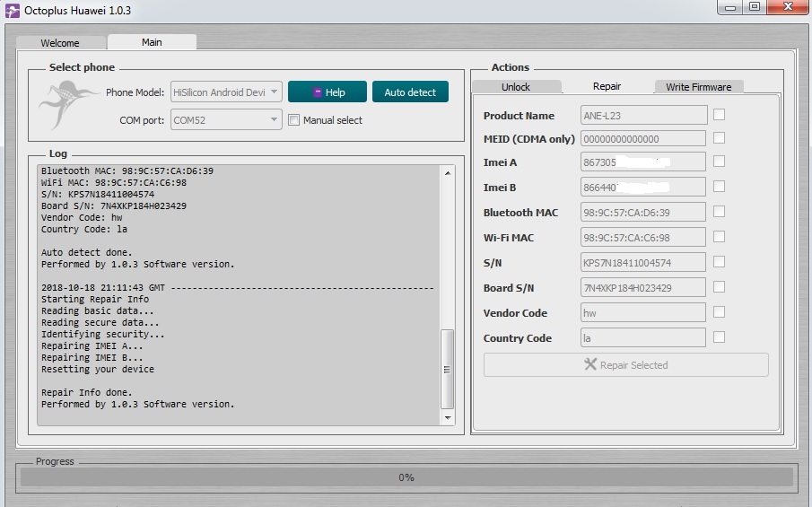Click the Repair Selected button

pyautogui.click(x=625, y=364)
